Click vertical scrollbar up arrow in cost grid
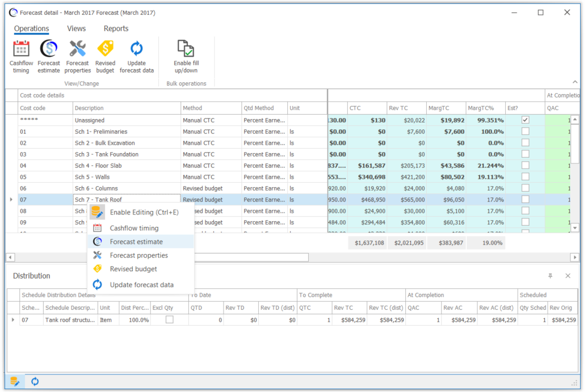Screen dimensions: 588x392 click(575, 120)
